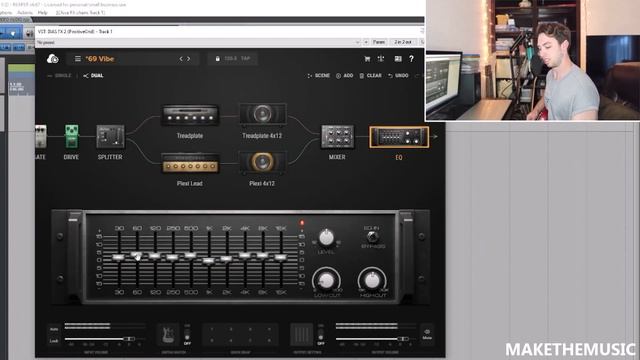Open the ToneCloud cloud icon
Screen dimensions: 640x360
click(x=53, y=59)
